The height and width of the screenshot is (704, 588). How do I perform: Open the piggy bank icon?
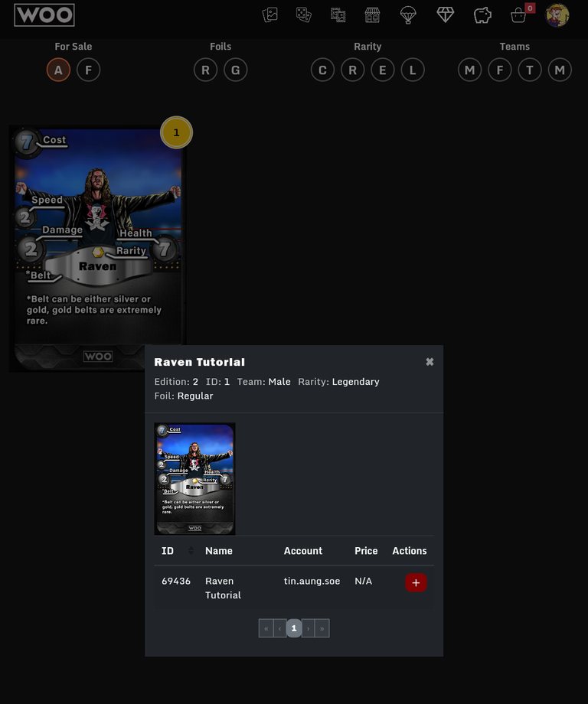point(482,15)
